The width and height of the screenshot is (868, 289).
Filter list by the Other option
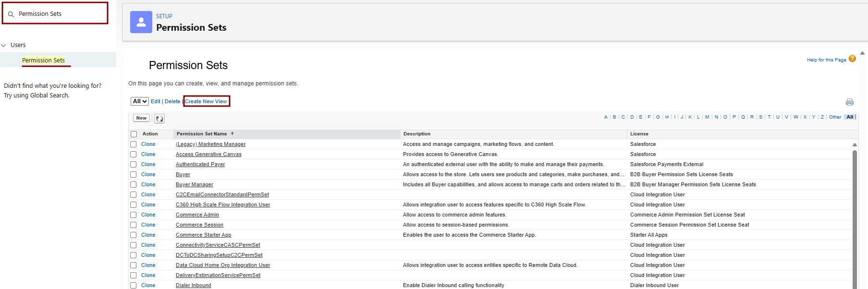[x=835, y=117]
